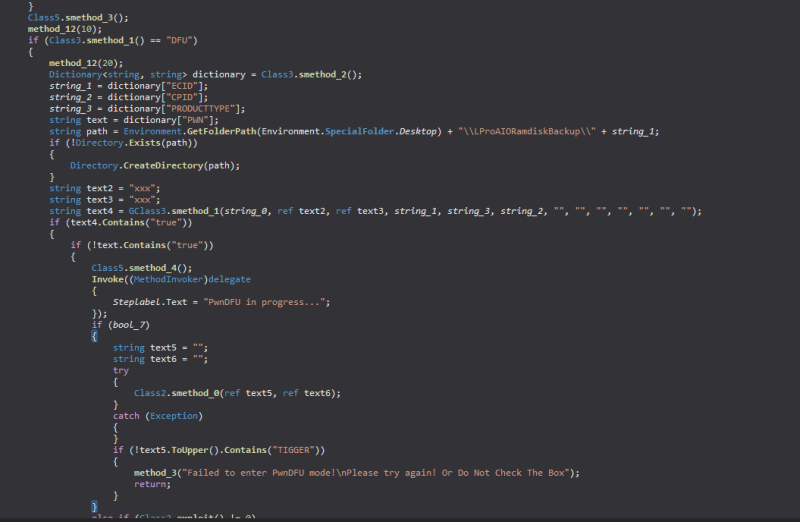
Task: Click the bool_7 variable in if statement
Action: point(117,324)
